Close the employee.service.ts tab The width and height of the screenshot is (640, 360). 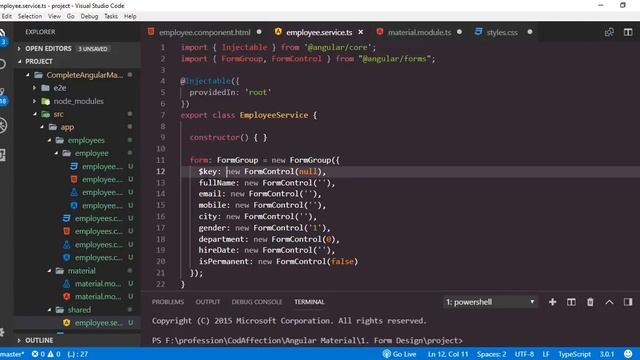pyautogui.click(x=360, y=32)
